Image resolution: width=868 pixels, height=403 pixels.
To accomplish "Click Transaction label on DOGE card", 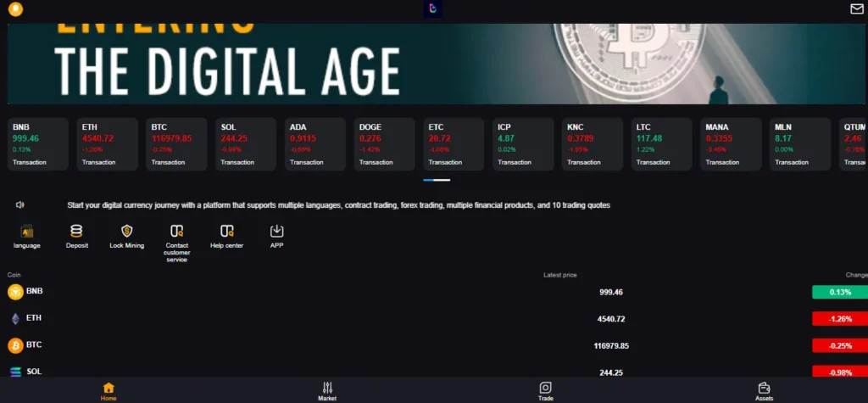I will (376, 162).
